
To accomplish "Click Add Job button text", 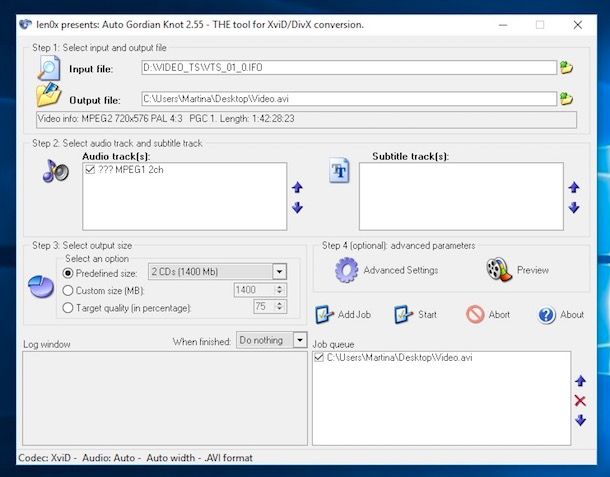I will click(x=354, y=314).
